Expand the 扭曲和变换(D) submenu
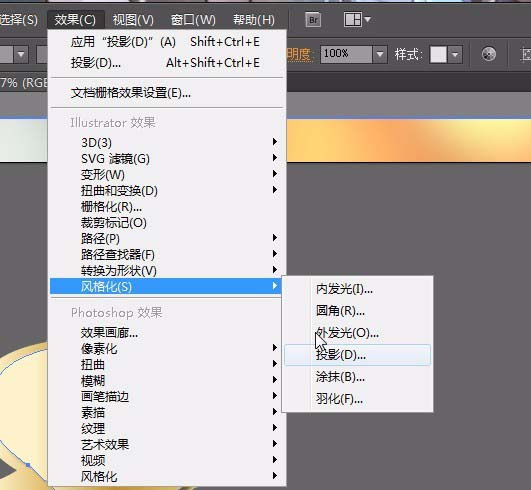This screenshot has width=531, height=490. pos(166,191)
